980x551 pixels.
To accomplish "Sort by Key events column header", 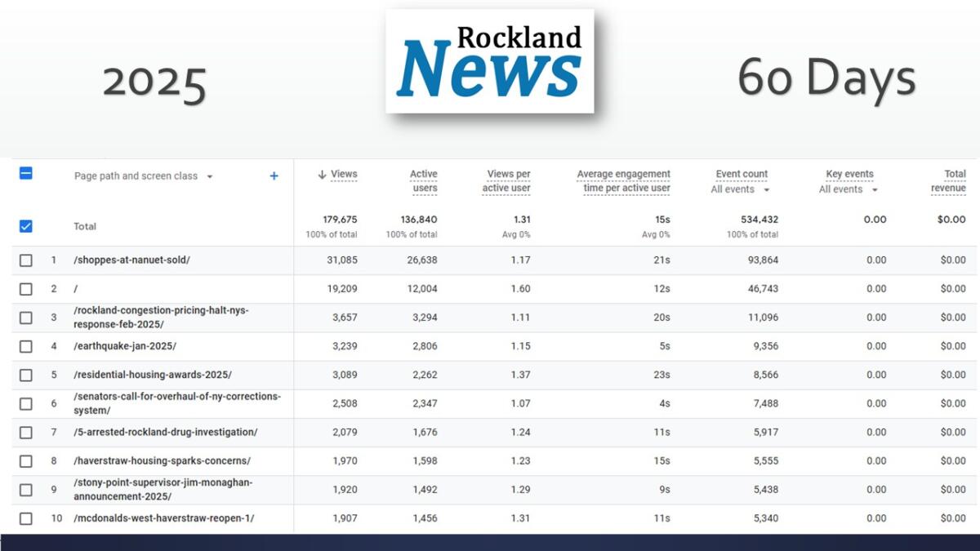I will click(x=850, y=174).
